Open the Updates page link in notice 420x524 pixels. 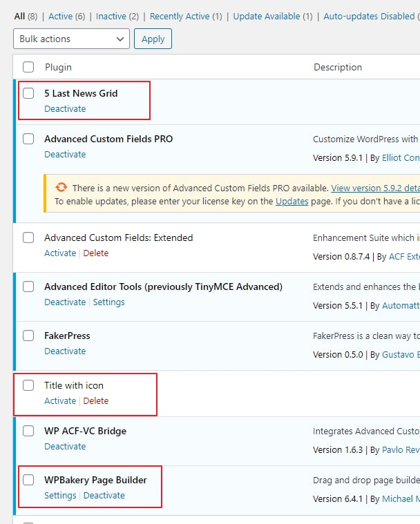pos(292,201)
